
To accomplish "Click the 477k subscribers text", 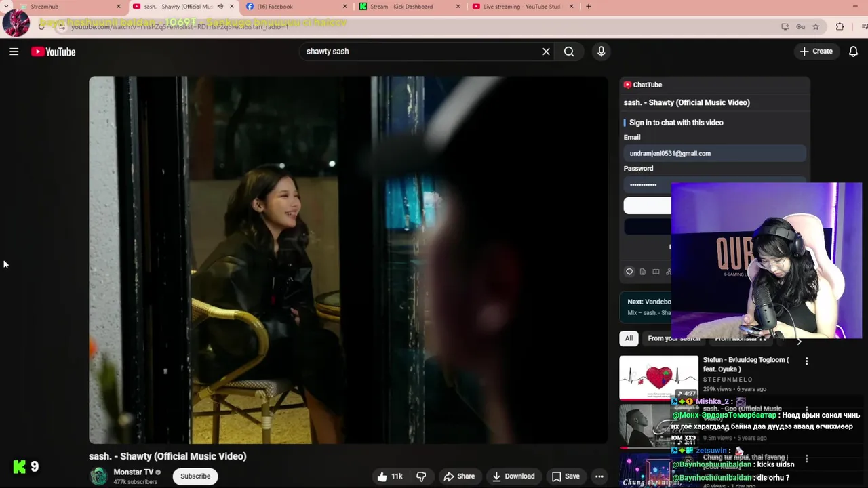I will tap(136, 482).
